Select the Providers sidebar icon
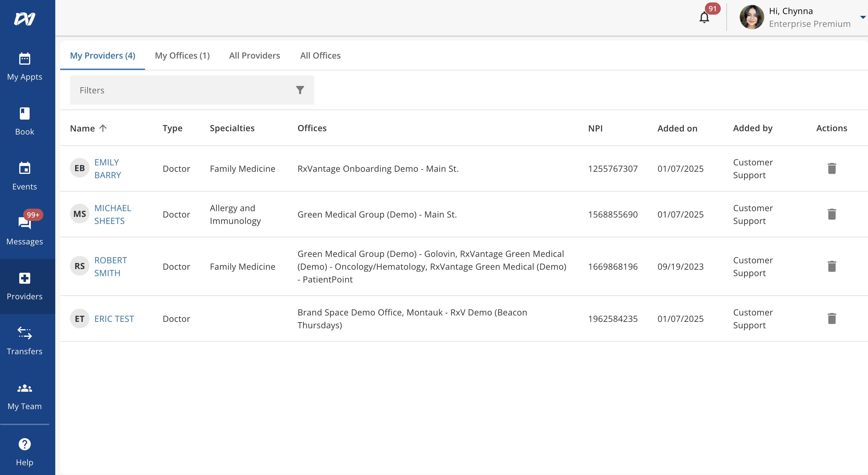Screen dimensions: 868x475 (25, 279)
